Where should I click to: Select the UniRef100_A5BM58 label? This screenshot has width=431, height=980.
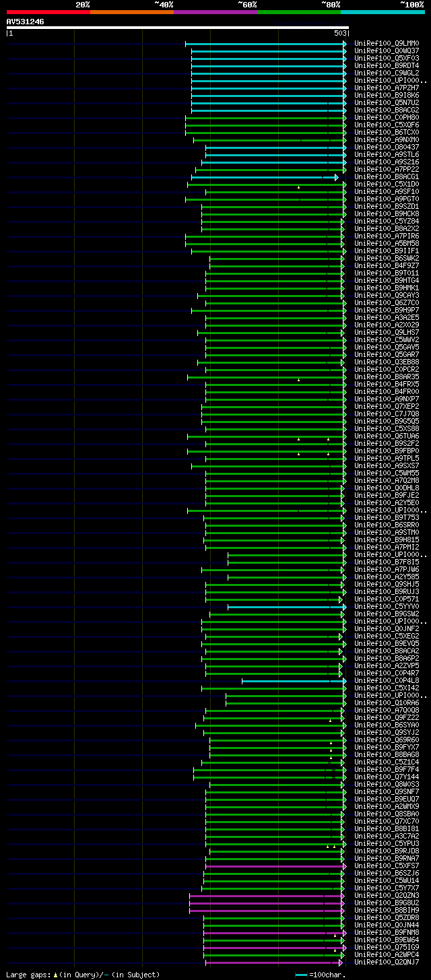point(387,243)
